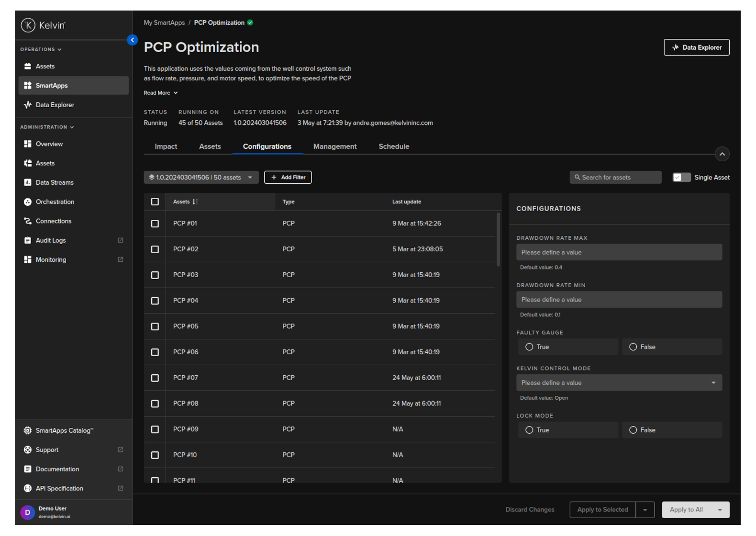The width and height of the screenshot is (756, 536).
Task: Open the version filter dropdown
Action: coord(201,178)
